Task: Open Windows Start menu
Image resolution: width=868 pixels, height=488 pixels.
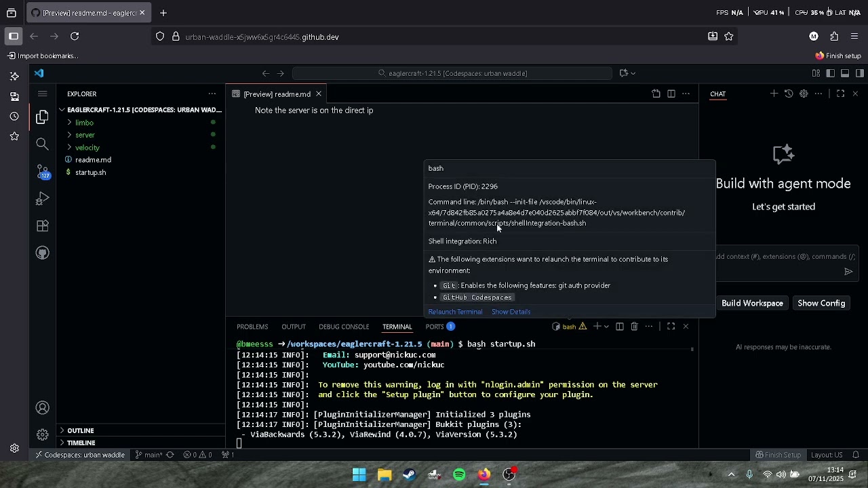Action: 359,474
